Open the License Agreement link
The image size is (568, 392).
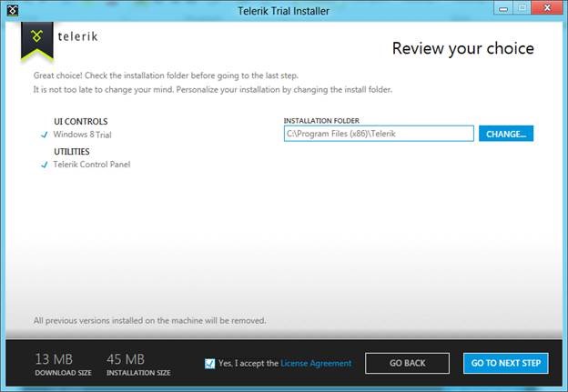[x=316, y=363]
